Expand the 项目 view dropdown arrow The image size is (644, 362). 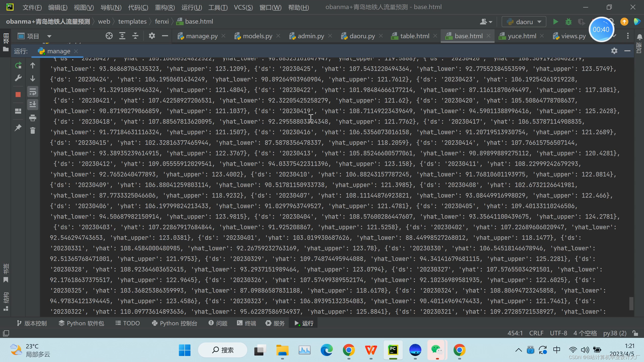point(49,36)
